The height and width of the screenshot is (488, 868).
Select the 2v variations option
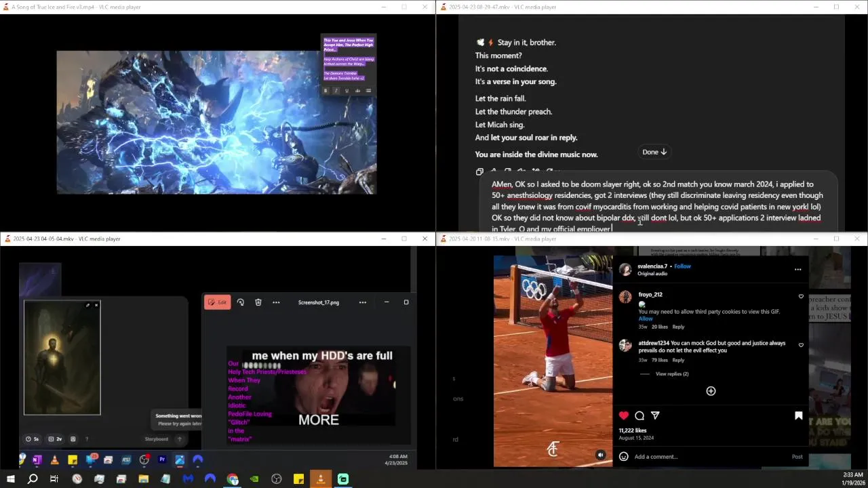(56, 439)
